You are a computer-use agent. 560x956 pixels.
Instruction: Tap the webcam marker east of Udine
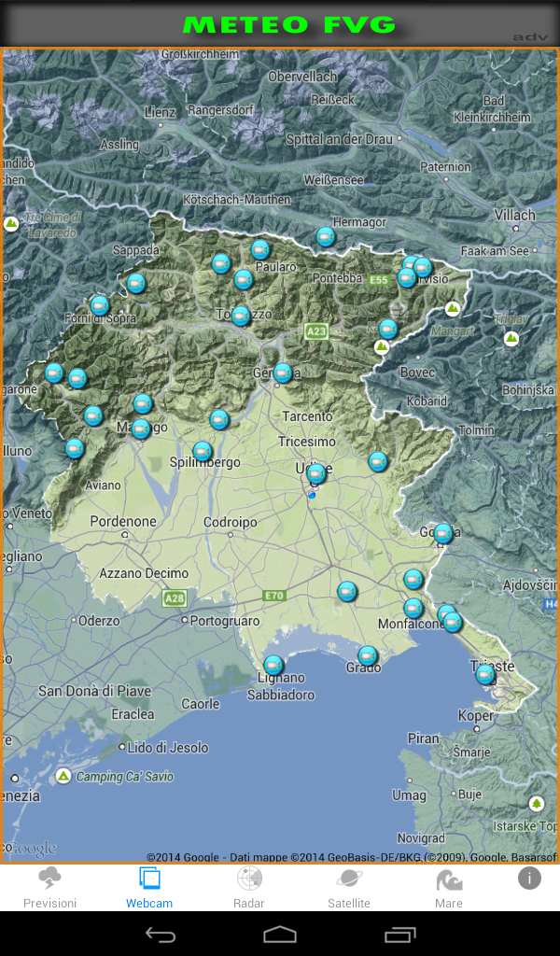click(x=378, y=461)
